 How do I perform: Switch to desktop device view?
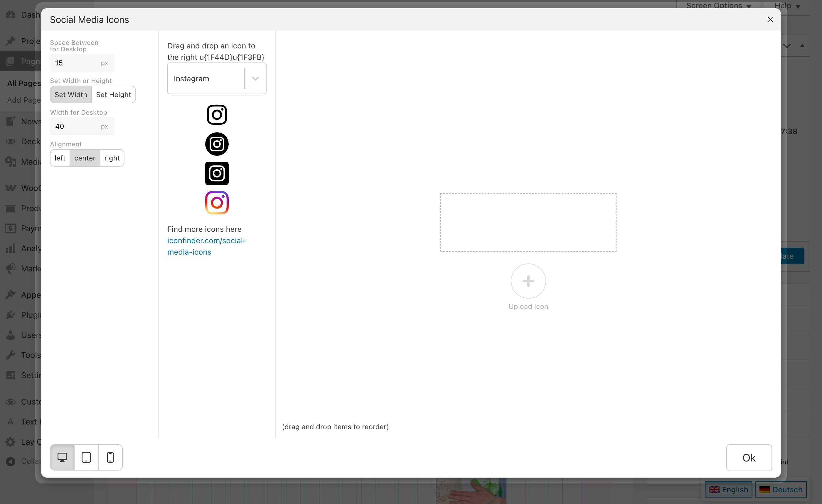[62, 457]
